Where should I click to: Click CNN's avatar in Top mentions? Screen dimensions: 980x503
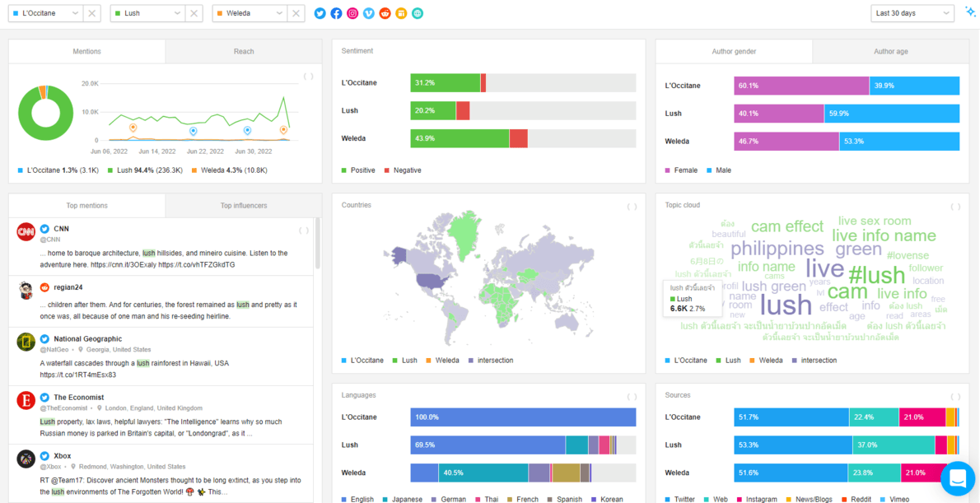tap(26, 232)
